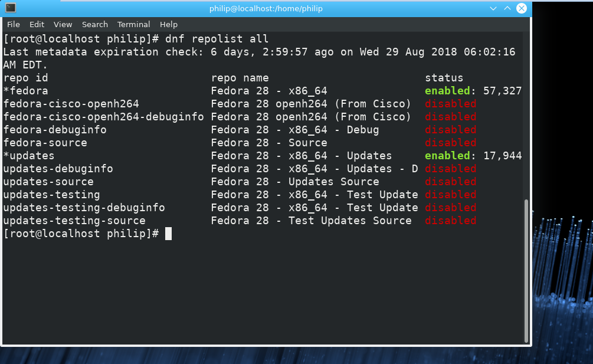Viewport: 593px width, 364px height.
Task: Open the Search menu
Action: coord(95,25)
